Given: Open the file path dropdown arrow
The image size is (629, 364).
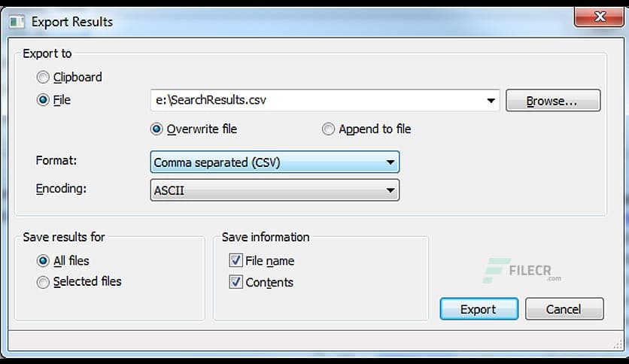Looking at the screenshot, I should point(491,100).
